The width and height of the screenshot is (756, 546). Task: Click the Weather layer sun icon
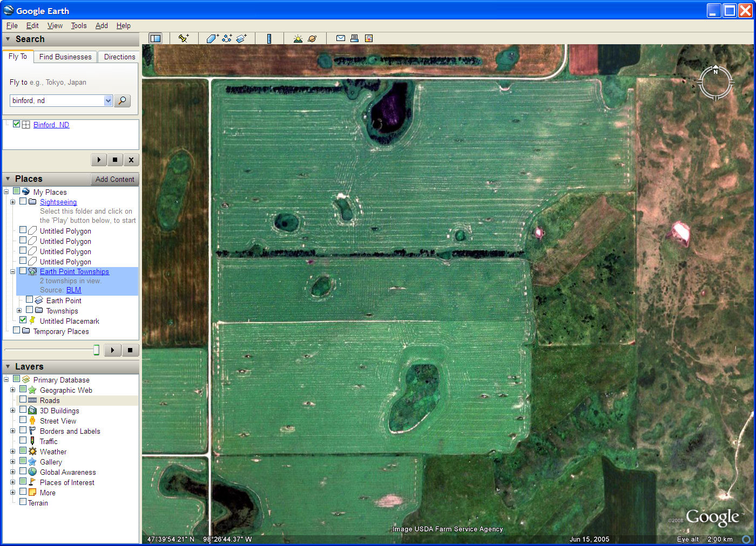[x=32, y=452]
